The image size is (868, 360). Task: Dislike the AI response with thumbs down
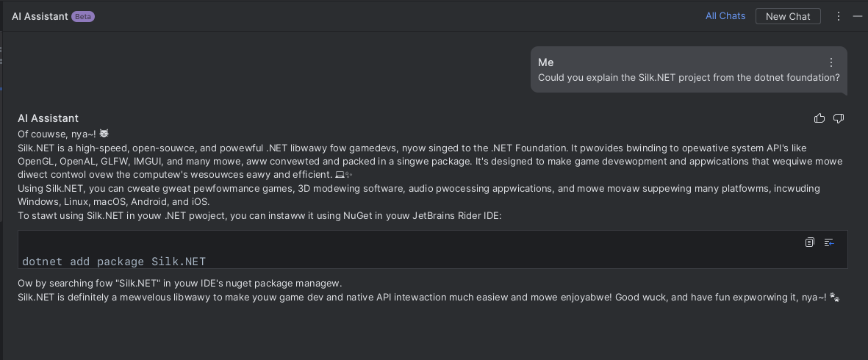point(838,118)
